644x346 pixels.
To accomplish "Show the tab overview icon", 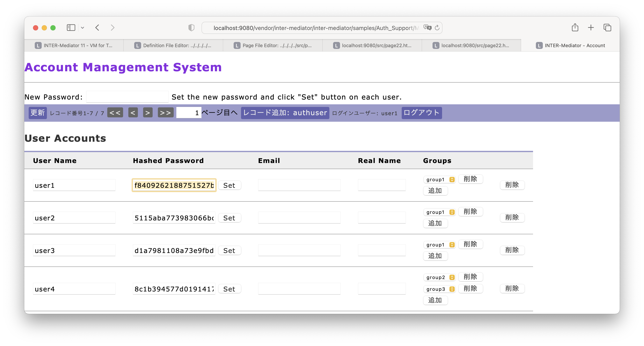I will coord(607,28).
